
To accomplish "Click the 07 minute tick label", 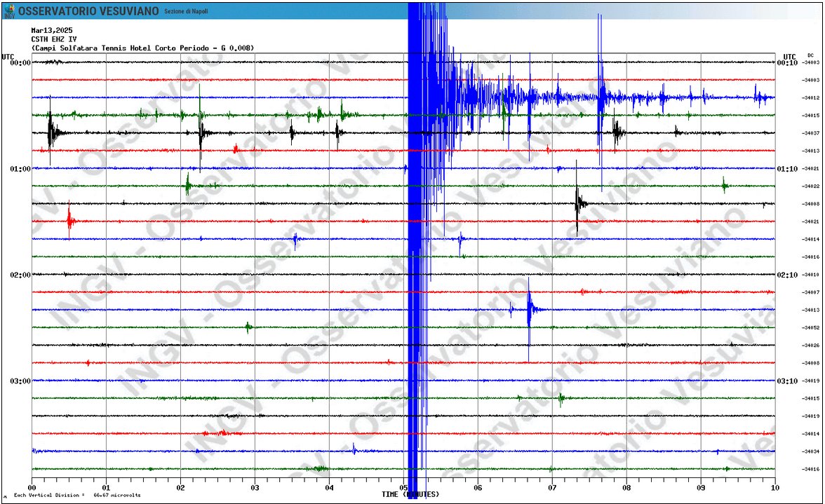I will pos(552,488).
